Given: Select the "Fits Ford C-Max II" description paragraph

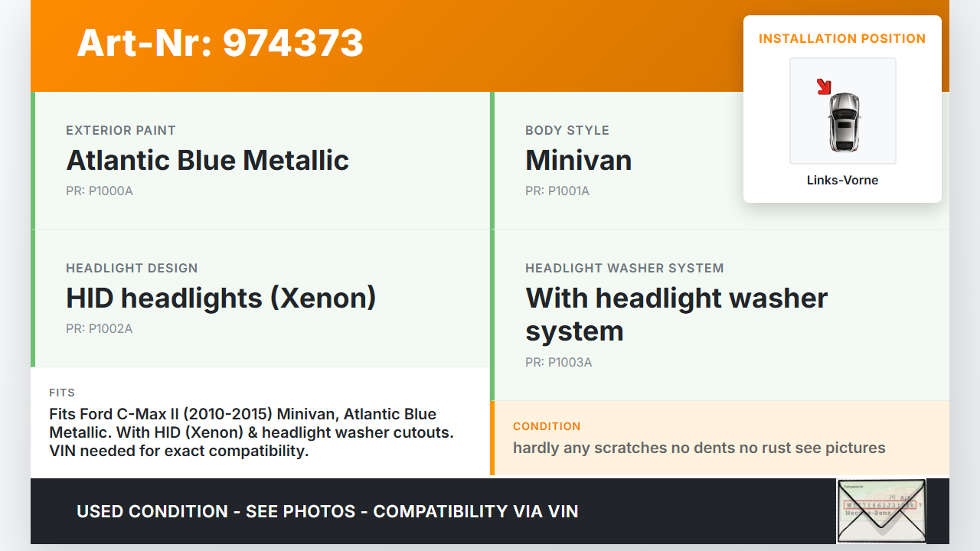Looking at the screenshot, I should 252,432.
